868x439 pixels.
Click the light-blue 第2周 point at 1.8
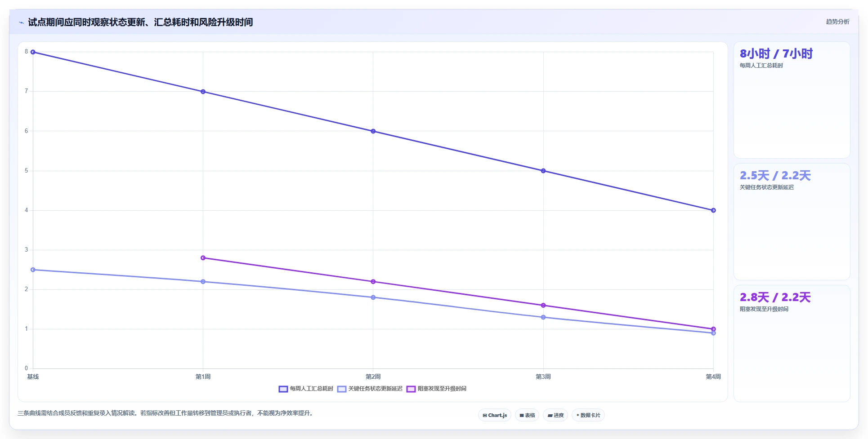[x=373, y=297]
